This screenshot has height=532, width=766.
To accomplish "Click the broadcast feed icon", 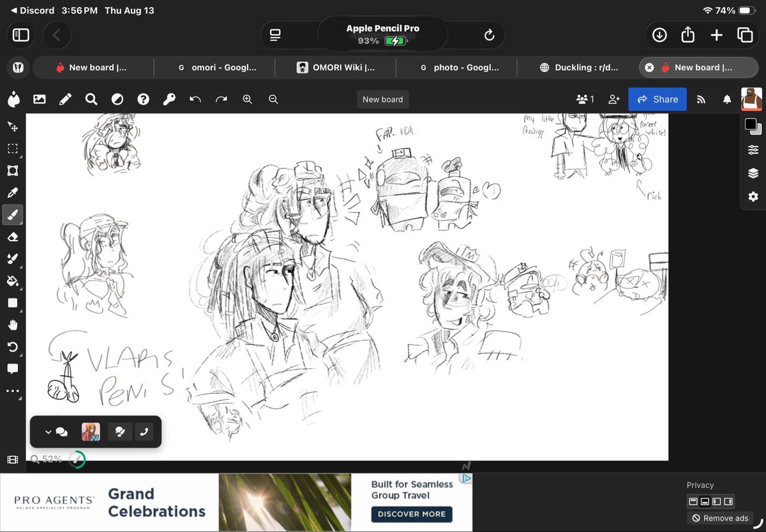I will [x=701, y=99].
